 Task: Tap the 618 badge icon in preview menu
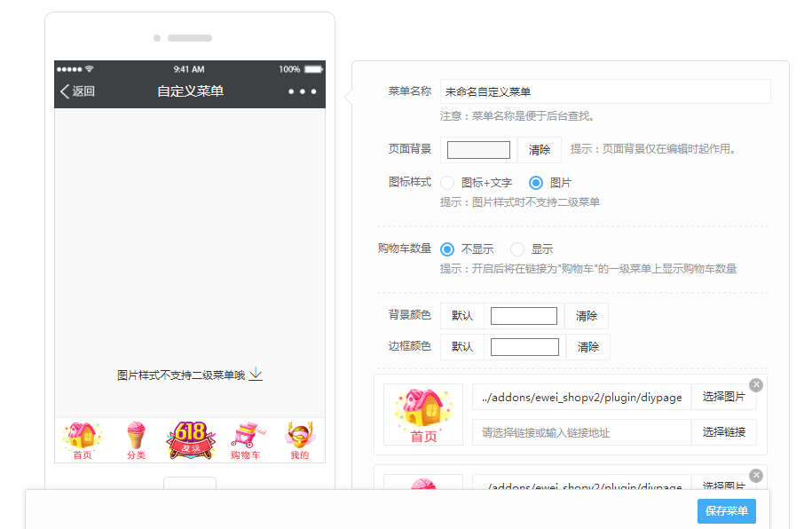click(191, 440)
